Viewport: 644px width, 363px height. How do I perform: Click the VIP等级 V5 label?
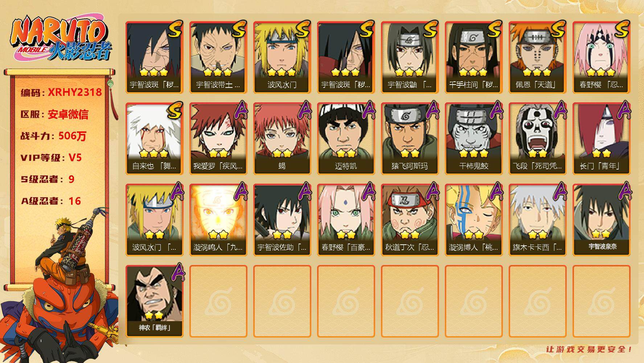(x=51, y=158)
